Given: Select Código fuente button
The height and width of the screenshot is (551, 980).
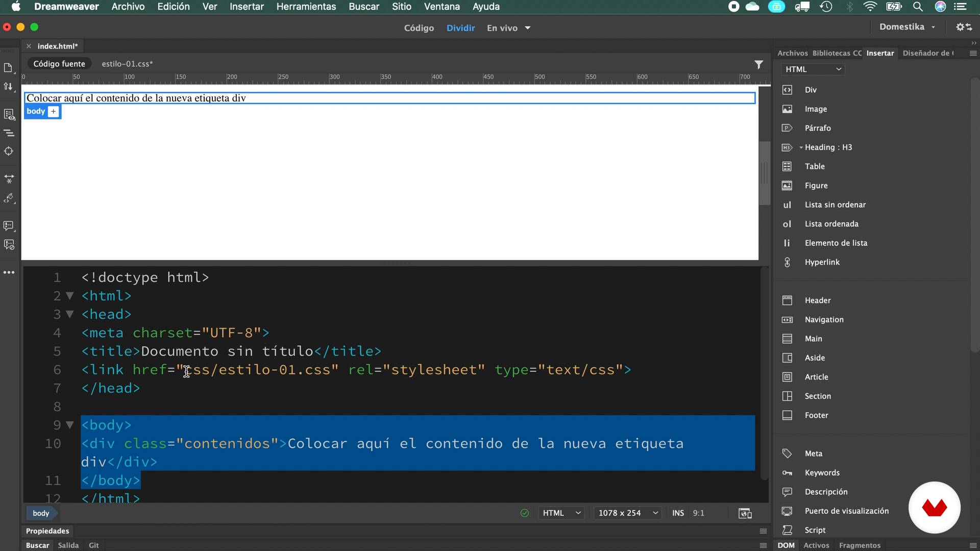Looking at the screenshot, I should (59, 64).
